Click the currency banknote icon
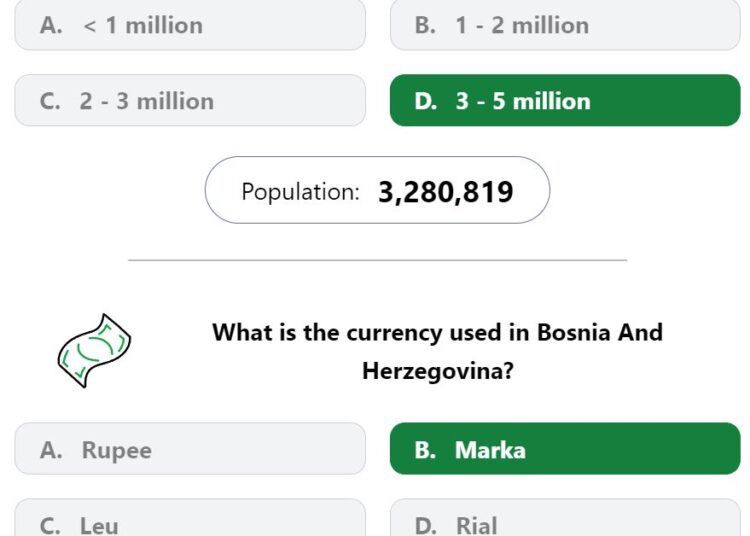 coord(94,350)
